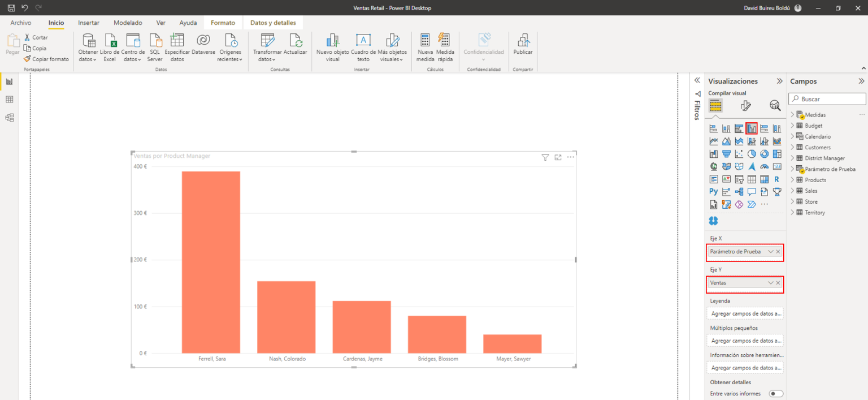Open the Ayuda tab

tap(188, 23)
